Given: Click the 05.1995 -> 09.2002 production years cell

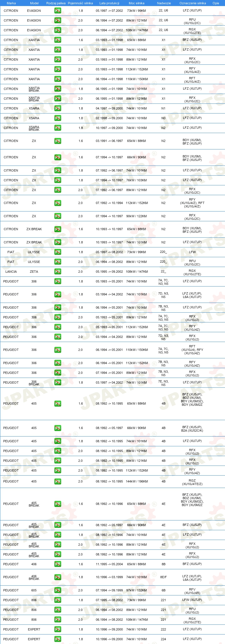Looking at the screenshot, I should point(109,272).
